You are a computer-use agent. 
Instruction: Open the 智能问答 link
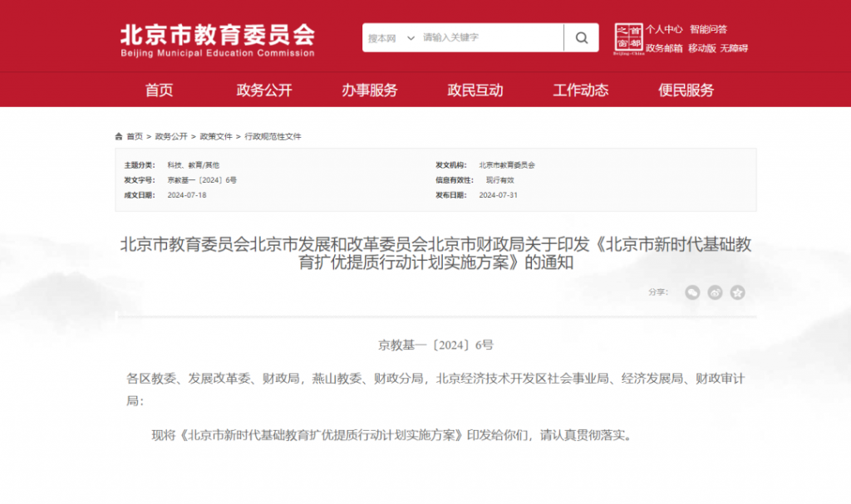click(x=708, y=29)
